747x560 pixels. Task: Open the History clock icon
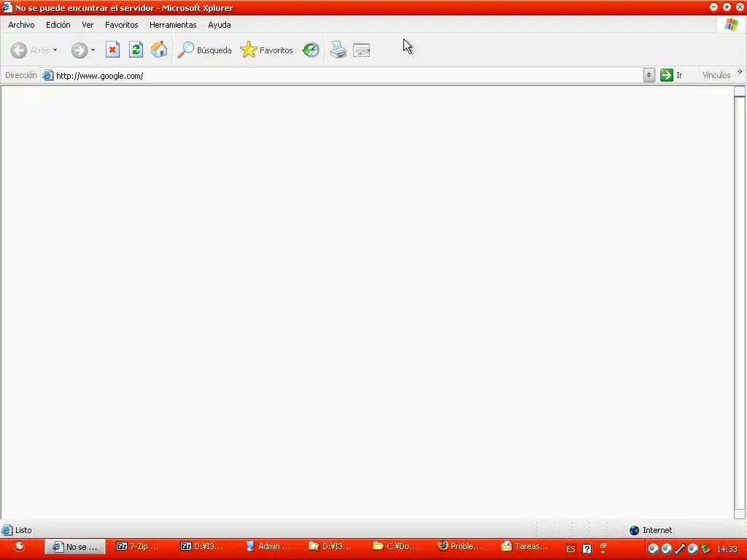311,50
